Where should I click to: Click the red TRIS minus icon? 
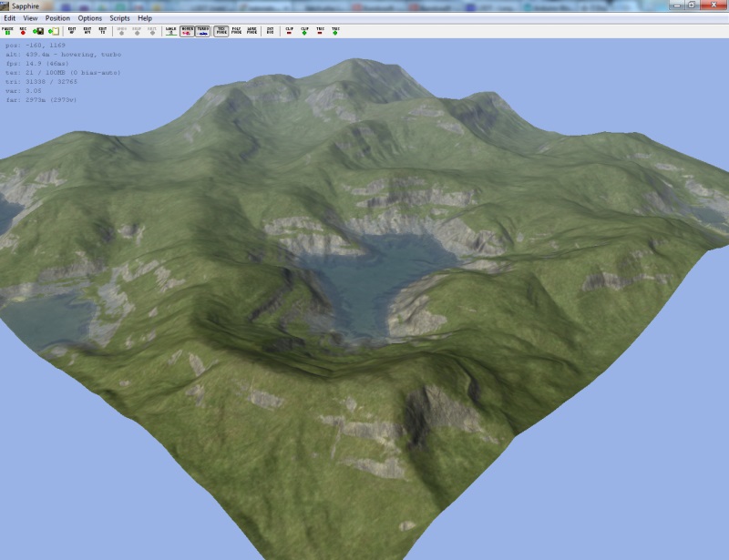coord(320,30)
